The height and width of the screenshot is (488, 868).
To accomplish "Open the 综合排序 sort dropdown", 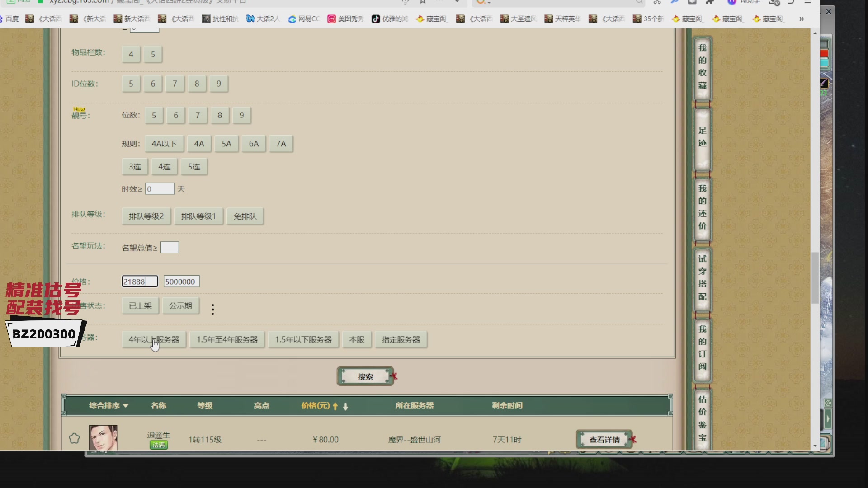I will 108,406.
